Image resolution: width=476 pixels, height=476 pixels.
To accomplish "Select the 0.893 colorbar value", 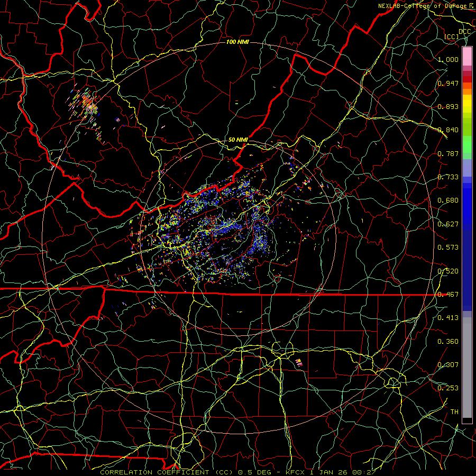I will 448,106.
